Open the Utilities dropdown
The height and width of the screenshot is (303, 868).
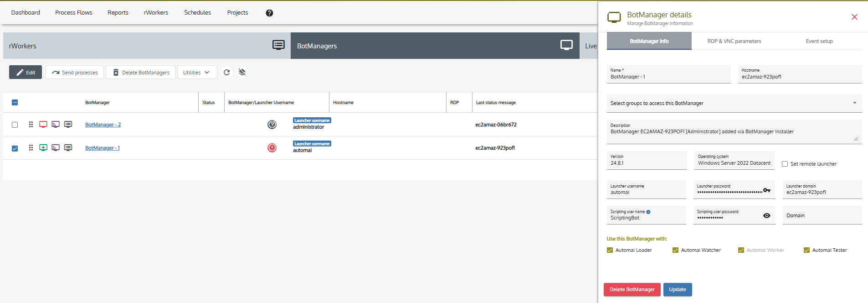pos(196,72)
